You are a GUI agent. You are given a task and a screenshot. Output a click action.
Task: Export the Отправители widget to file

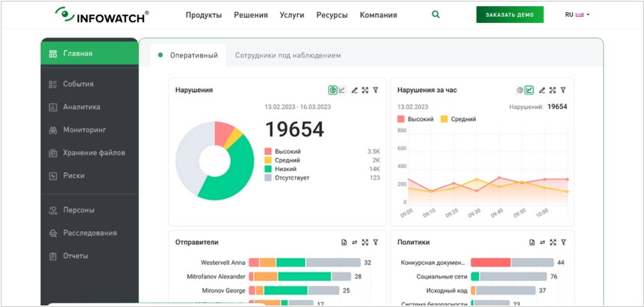(x=344, y=243)
